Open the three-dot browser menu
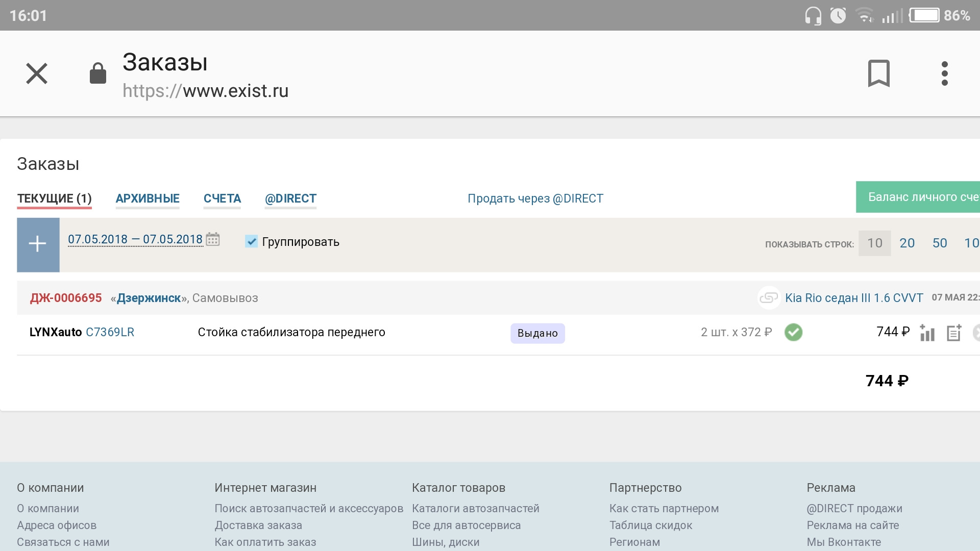The width and height of the screenshot is (980, 551). click(x=944, y=73)
